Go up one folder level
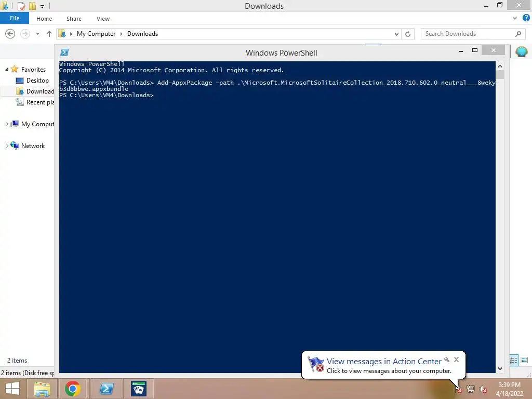This screenshot has width=532, height=399. [x=49, y=34]
